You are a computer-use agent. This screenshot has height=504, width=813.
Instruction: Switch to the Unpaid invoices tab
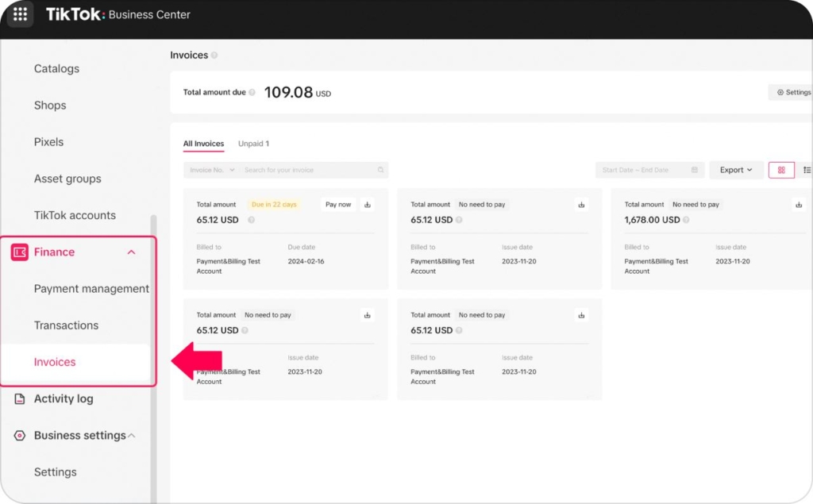(253, 144)
